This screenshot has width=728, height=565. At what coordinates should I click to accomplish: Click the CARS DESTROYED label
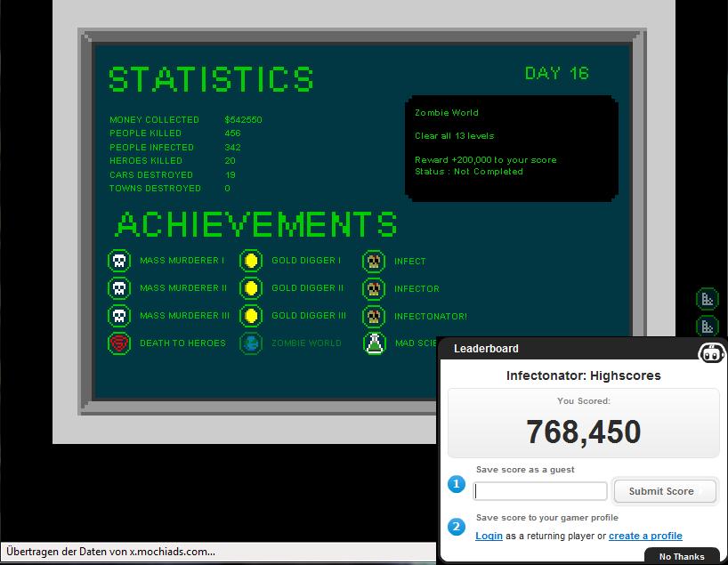coord(151,174)
